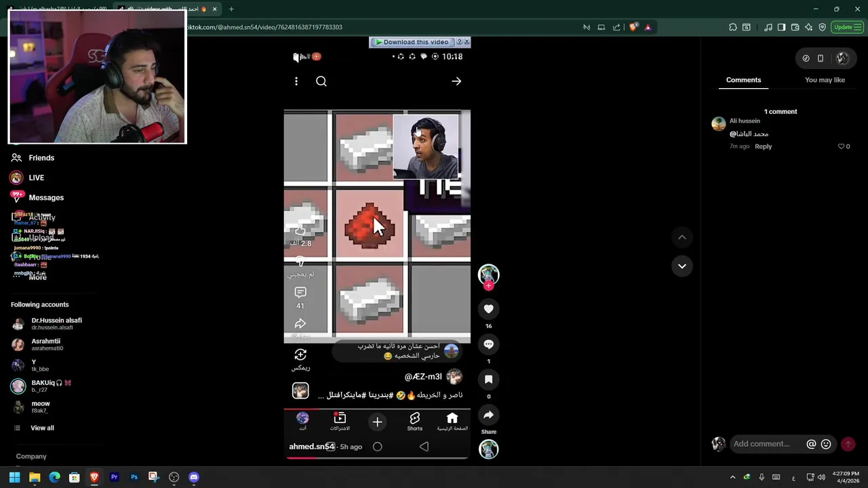Open Microsoft Store from taskbar
Viewport: 868px width, 488px height.
(x=75, y=477)
